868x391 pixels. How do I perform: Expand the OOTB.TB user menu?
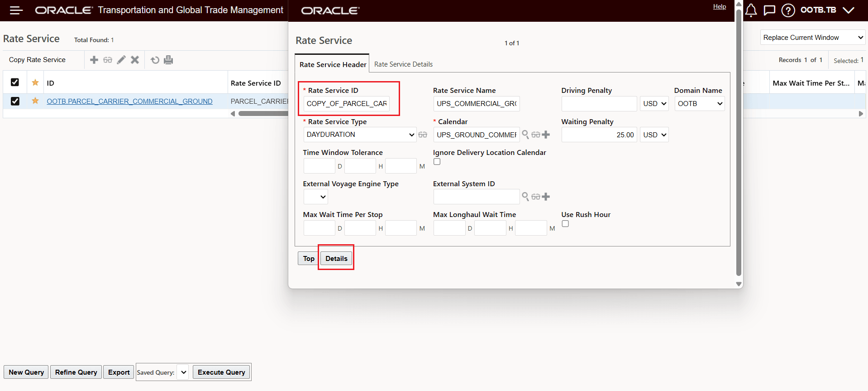[849, 10]
